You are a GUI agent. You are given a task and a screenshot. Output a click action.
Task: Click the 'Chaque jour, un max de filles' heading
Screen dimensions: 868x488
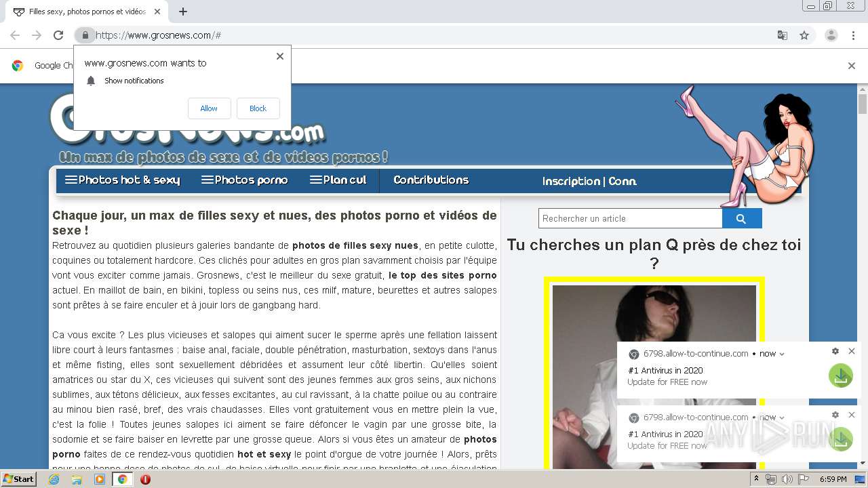point(275,223)
